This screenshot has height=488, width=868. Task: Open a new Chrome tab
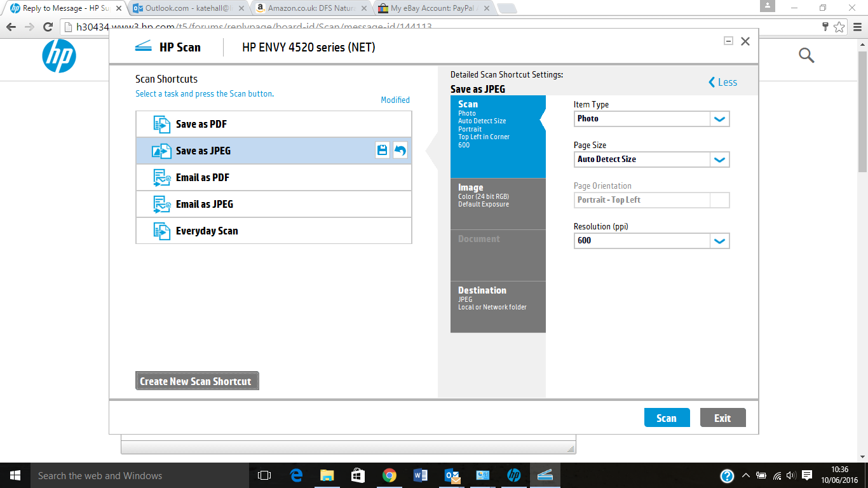coord(506,8)
